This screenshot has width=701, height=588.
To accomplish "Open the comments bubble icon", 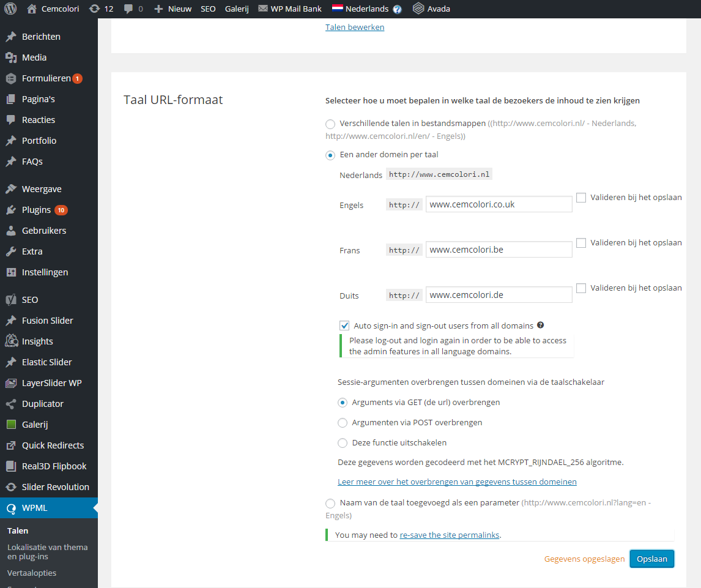I will point(128,9).
